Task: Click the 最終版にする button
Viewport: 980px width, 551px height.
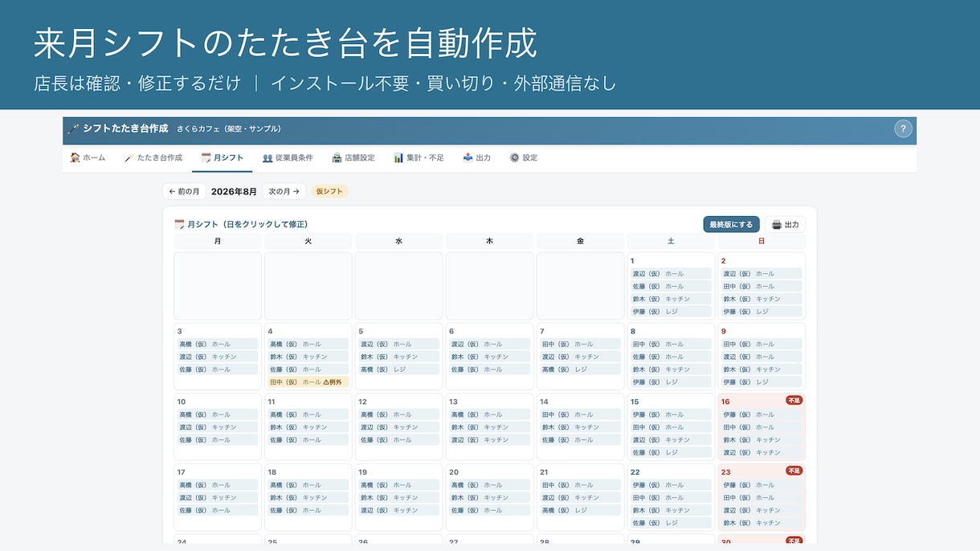Action: click(731, 224)
